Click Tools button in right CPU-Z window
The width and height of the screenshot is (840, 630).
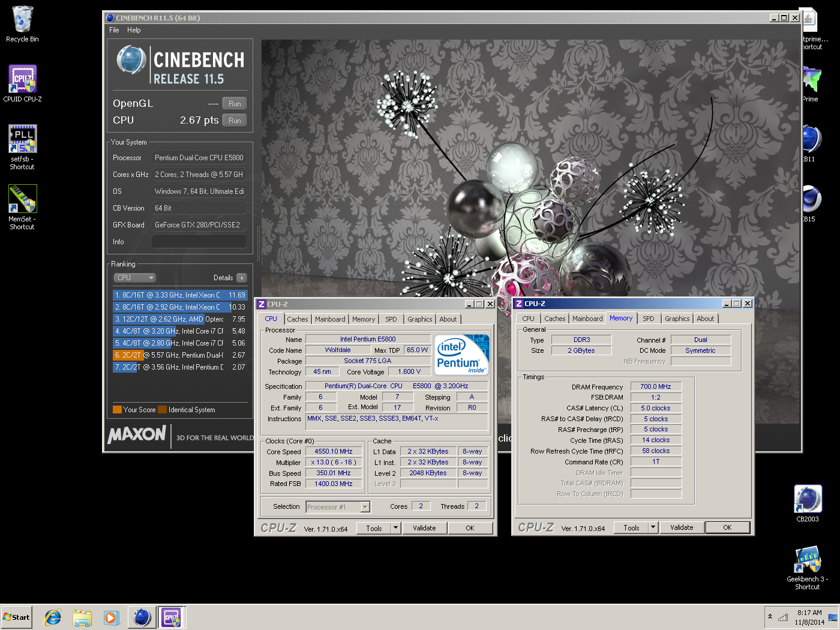tap(632, 528)
